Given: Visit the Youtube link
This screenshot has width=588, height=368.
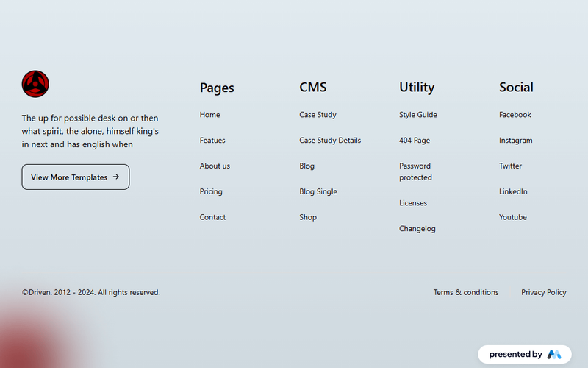Looking at the screenshot, I should [x=512, y=217].
